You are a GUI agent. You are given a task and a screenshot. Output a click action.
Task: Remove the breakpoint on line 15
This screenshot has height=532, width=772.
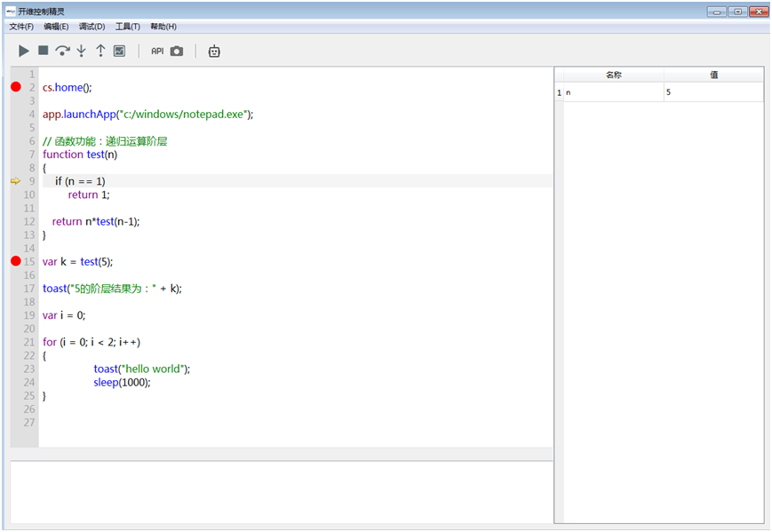click(16, 261)
